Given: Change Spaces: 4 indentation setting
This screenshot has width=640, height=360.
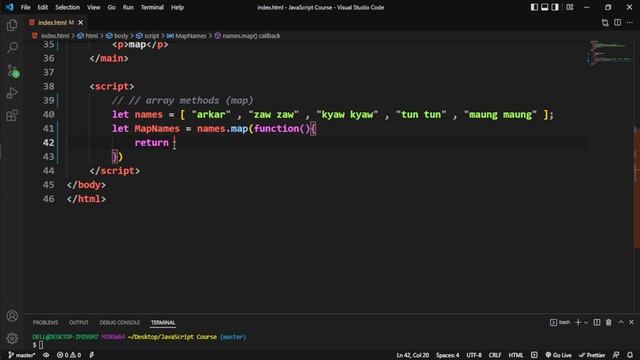Looking at the screenshot, I should [447, 355].
